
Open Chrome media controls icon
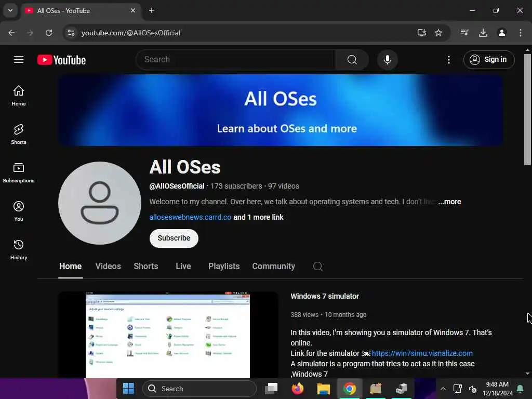(x=464, y=33)
